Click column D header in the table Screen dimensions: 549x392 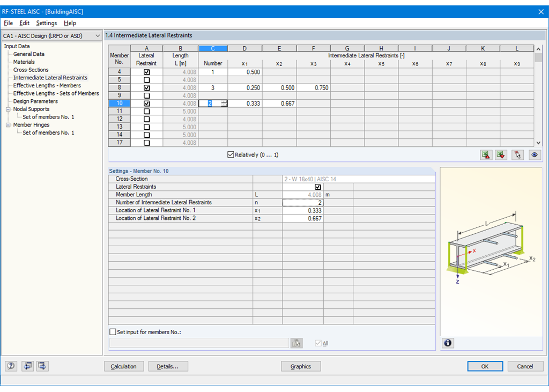pos(244,48)
